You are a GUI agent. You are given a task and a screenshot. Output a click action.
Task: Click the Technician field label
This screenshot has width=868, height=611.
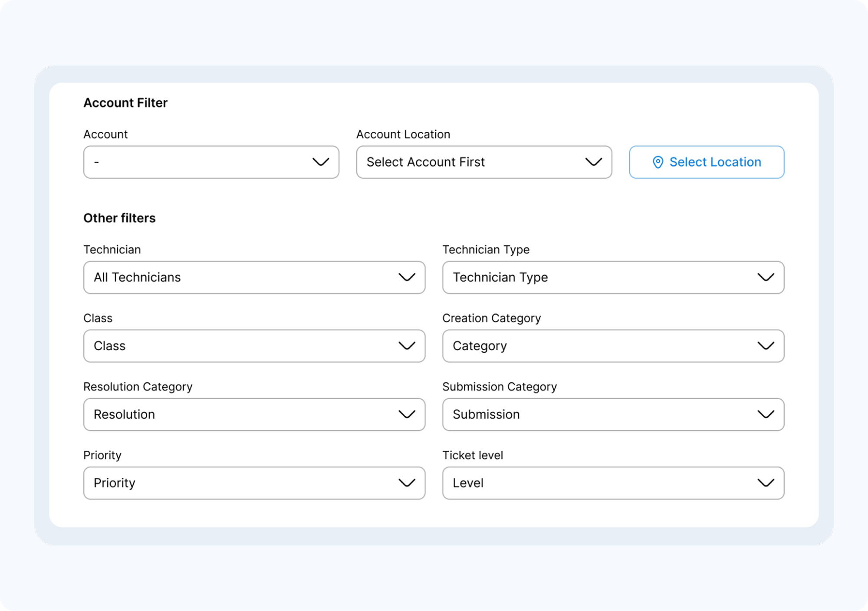pyautogui.click(x=112, y=250)
